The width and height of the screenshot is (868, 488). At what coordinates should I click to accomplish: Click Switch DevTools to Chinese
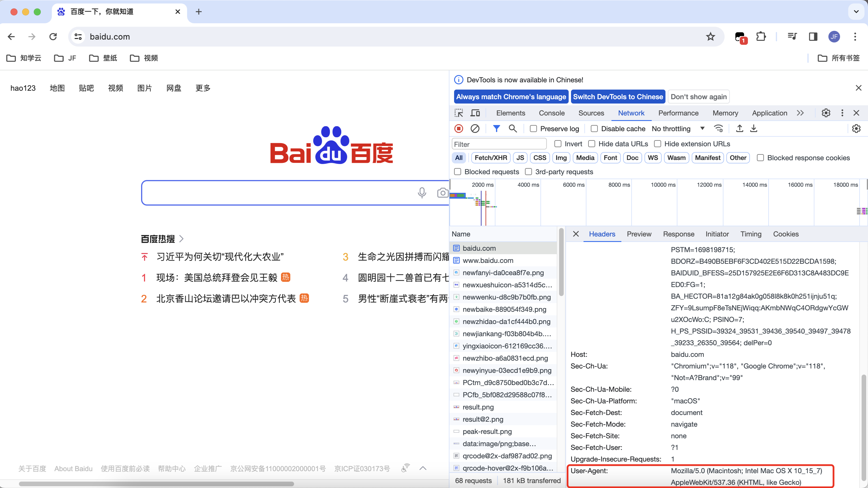[618, 97]
